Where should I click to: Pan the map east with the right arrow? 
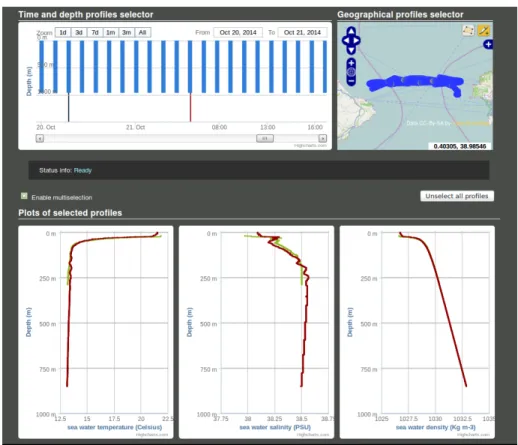[x=357, y=40]
